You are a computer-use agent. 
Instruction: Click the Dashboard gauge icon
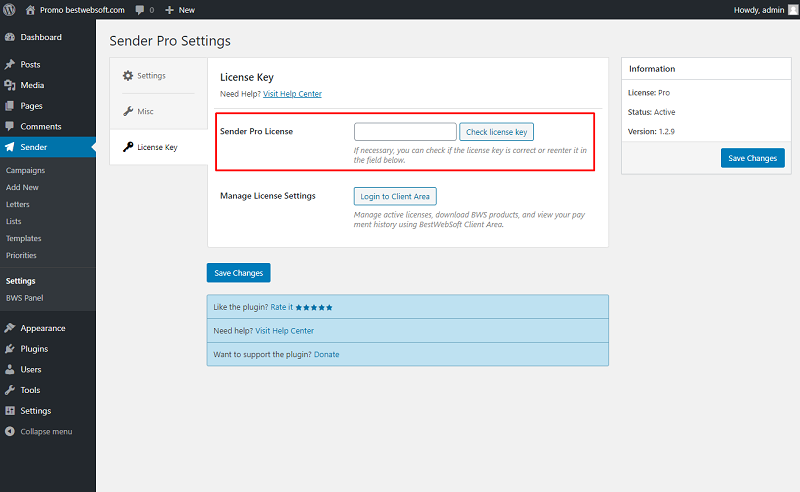[10, 37]
